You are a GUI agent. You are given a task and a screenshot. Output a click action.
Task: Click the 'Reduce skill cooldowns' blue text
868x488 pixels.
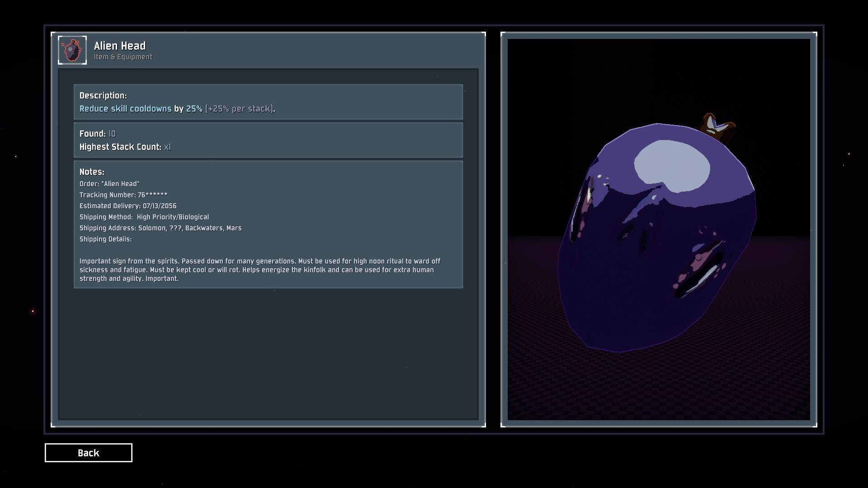[x=125, y=108]
